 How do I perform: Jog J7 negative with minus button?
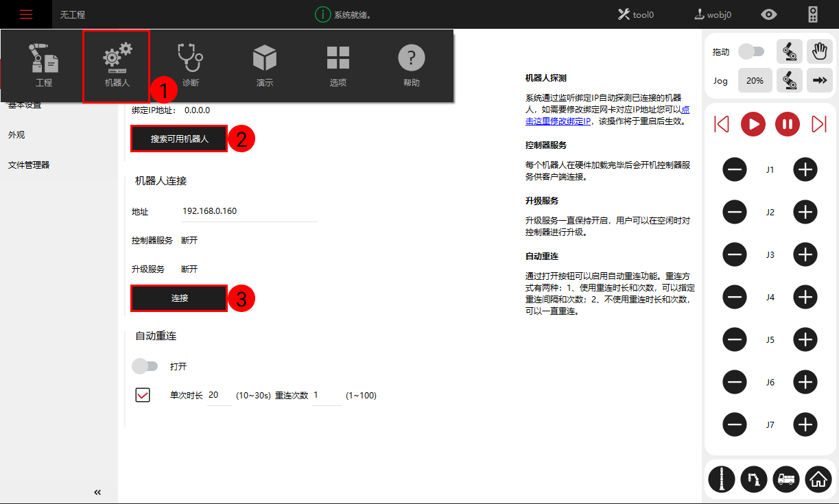coord(735,424)
